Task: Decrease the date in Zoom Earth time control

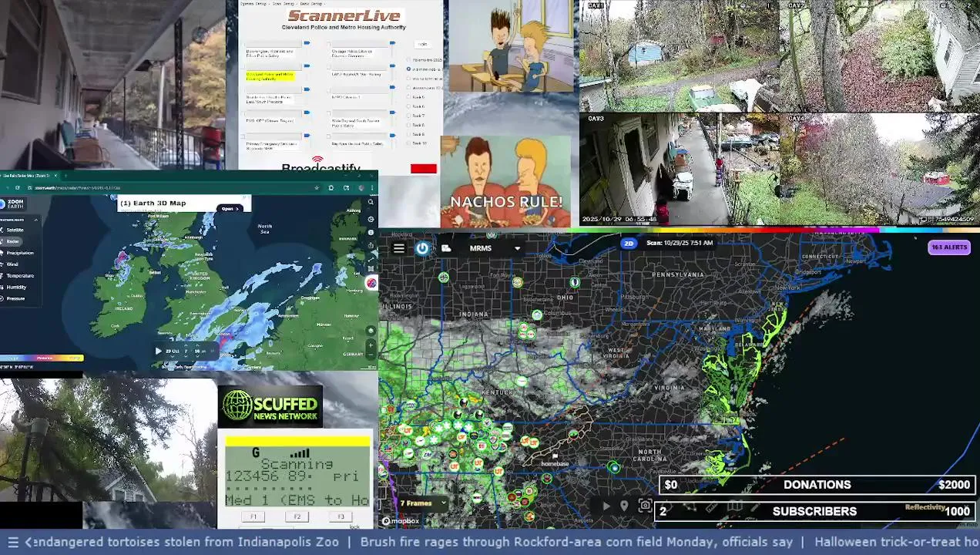Action: click(171, 357)
